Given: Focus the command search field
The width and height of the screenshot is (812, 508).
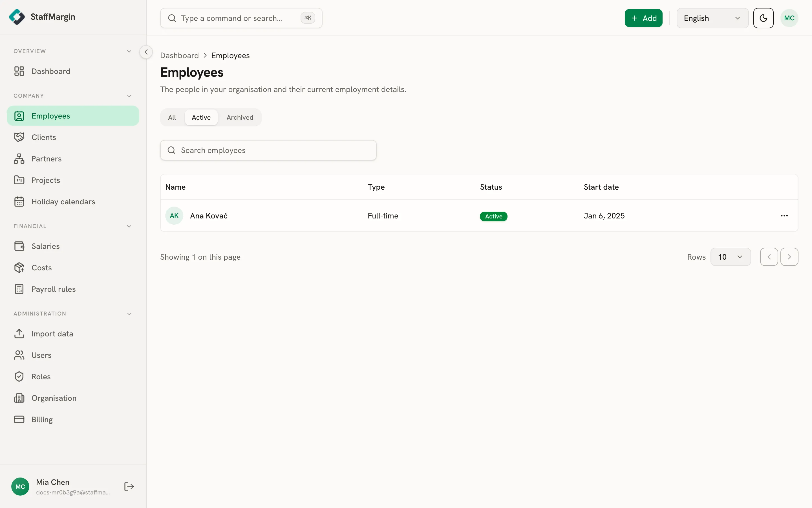Looking at the screenshot, I should tap(241, 18).
